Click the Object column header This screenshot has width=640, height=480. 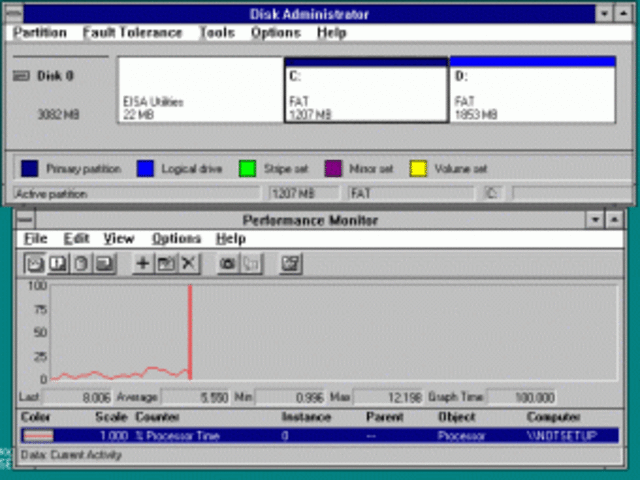[x=457, y=417]
